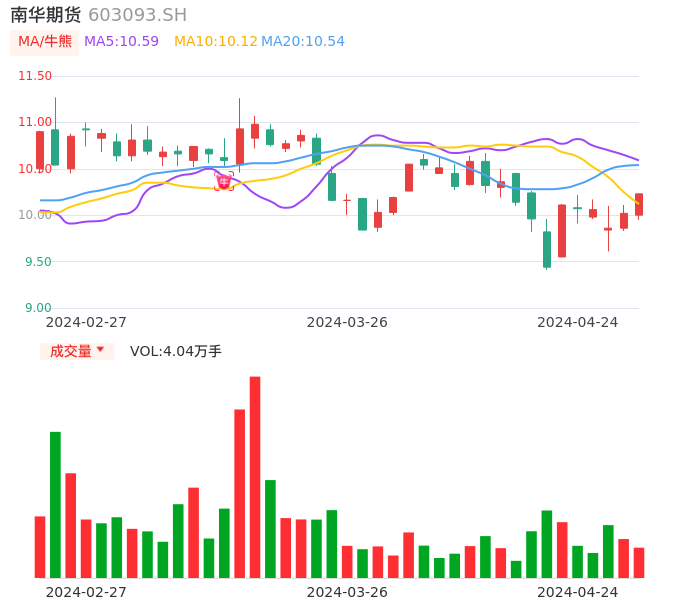Viewport: 686px width, 606px height.
Task: Click the 2024-02-27 date under the volume chart
Action: pos(86,591)
